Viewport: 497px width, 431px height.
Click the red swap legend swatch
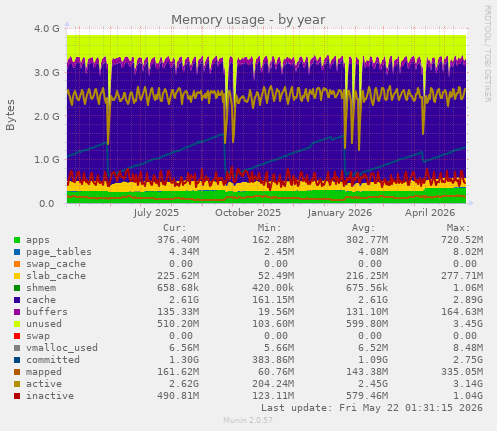(x=17, y=336)
